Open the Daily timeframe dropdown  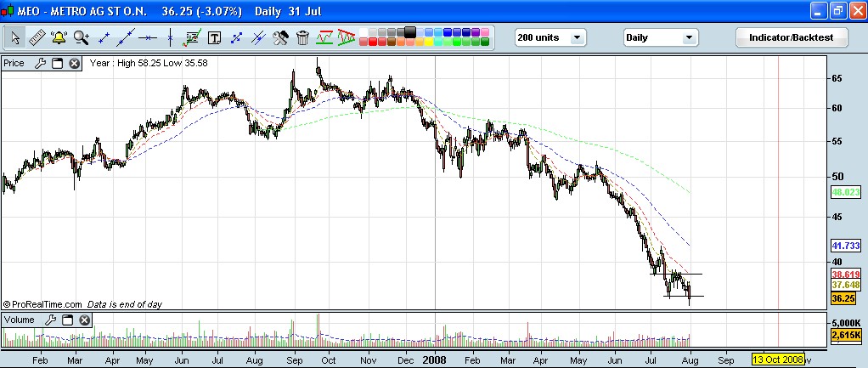pos(661,37)
